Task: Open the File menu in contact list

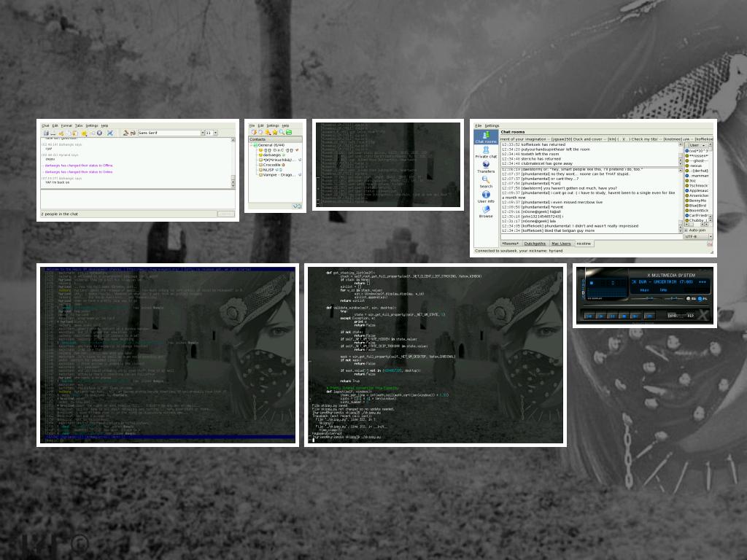Action: click(x=252, y=125)
